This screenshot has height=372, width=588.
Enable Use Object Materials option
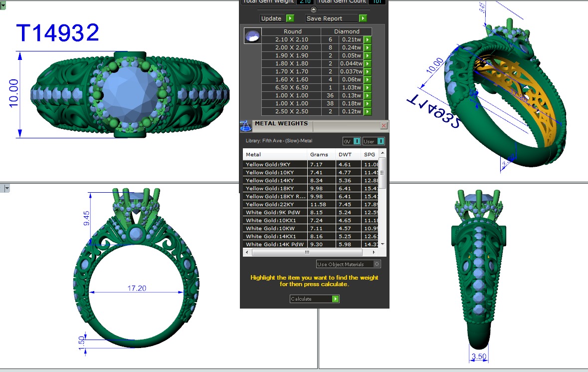377,264
